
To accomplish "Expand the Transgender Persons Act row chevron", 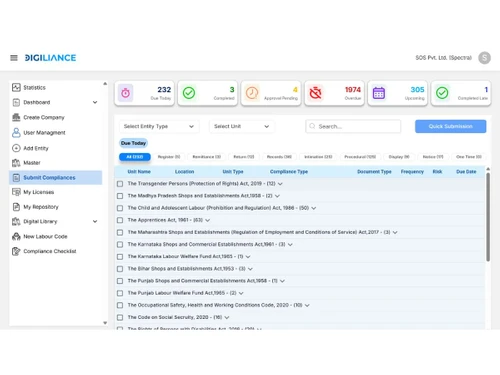I will coord(280,184).
